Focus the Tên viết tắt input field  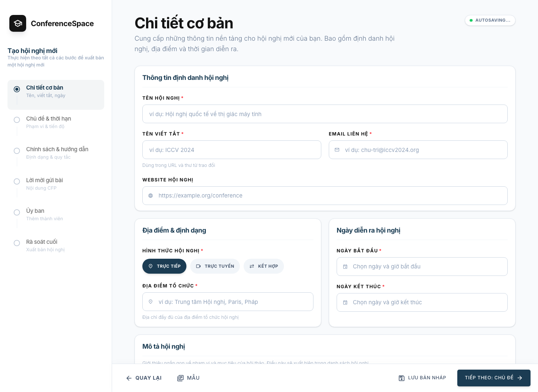[232, 150]
